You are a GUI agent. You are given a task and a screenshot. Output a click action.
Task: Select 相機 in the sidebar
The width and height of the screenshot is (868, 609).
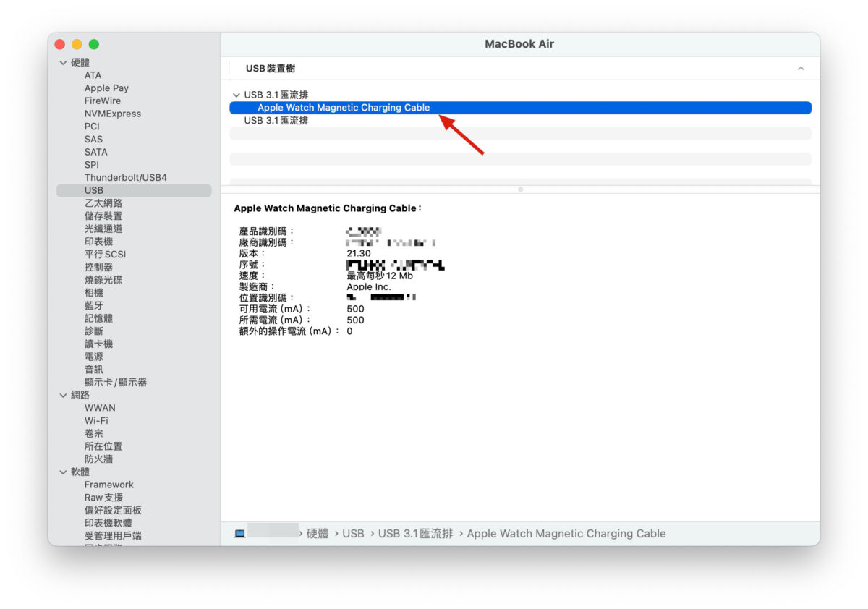[93, 293]
